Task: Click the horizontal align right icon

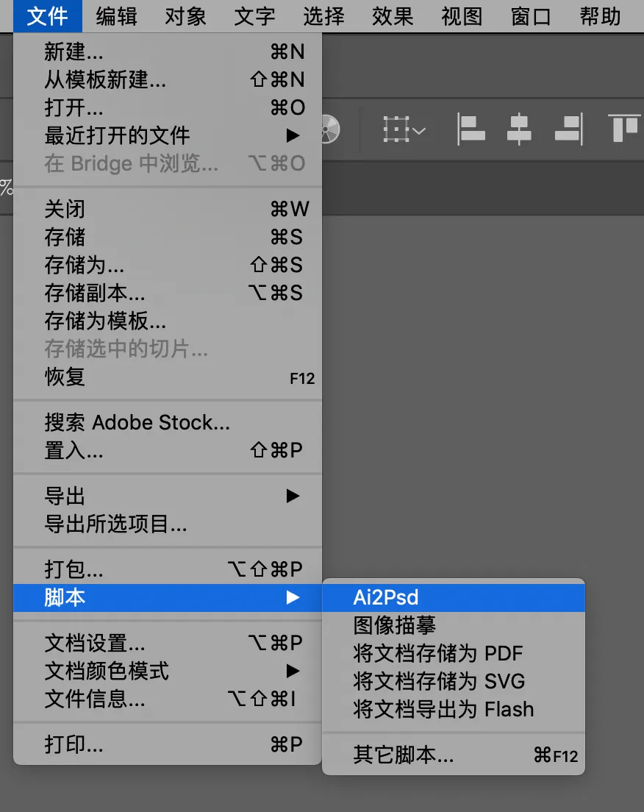Action: (569, 129)
